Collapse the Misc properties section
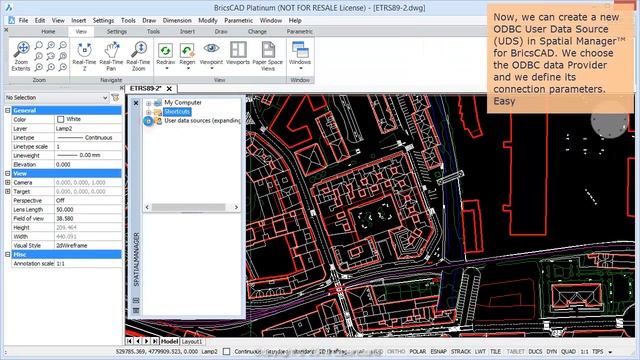 (x=7, y=254)
